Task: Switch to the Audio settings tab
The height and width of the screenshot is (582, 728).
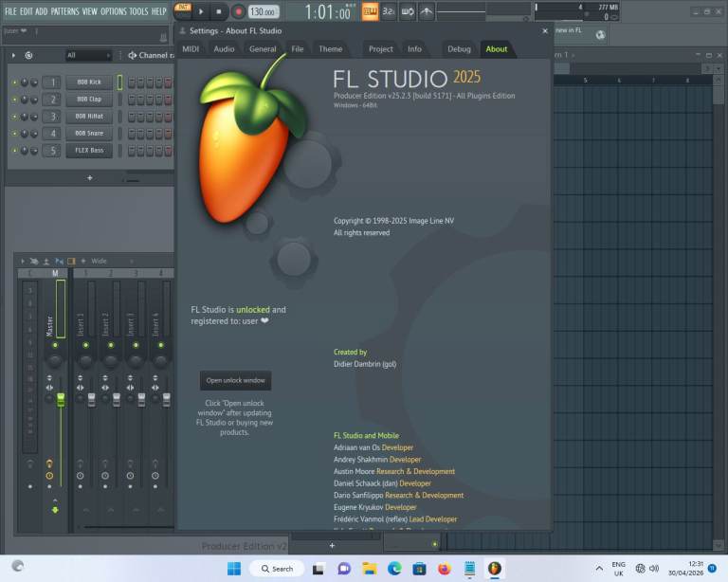Action: (224, 49)
